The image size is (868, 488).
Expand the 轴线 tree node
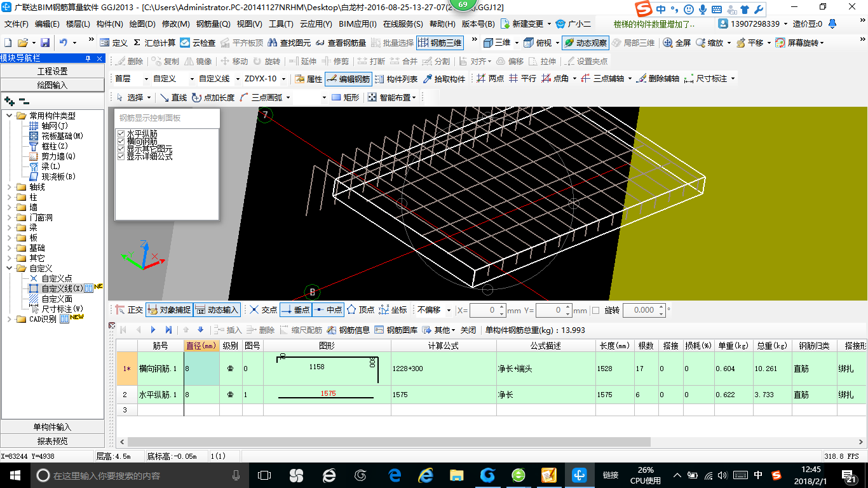[9, 187]
